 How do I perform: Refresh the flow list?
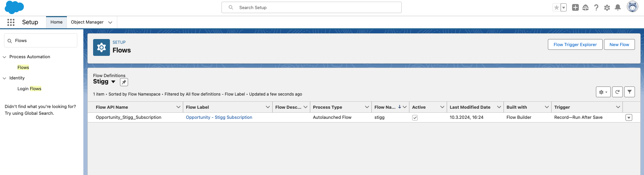tap(617, 92)
